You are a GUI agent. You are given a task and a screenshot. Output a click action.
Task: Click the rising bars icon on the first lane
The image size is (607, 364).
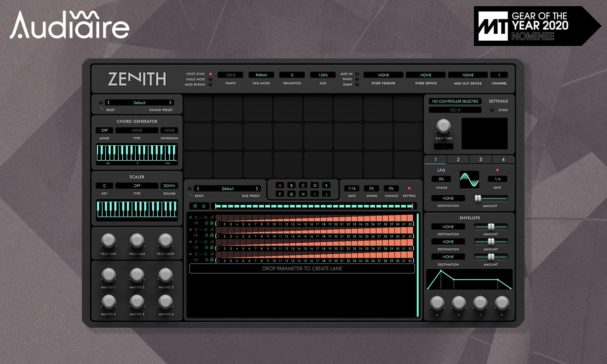coord(212,217)
